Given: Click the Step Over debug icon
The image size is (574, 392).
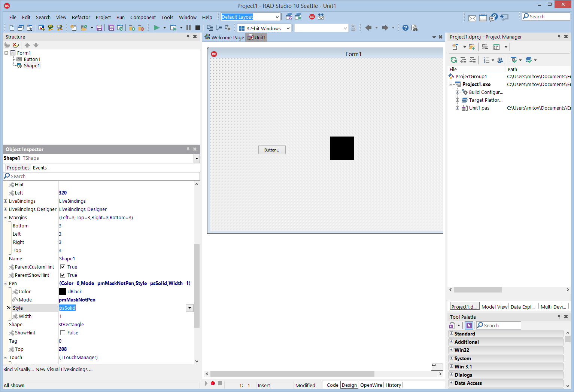Looking at the screenshot, I should tap(219, 28).
